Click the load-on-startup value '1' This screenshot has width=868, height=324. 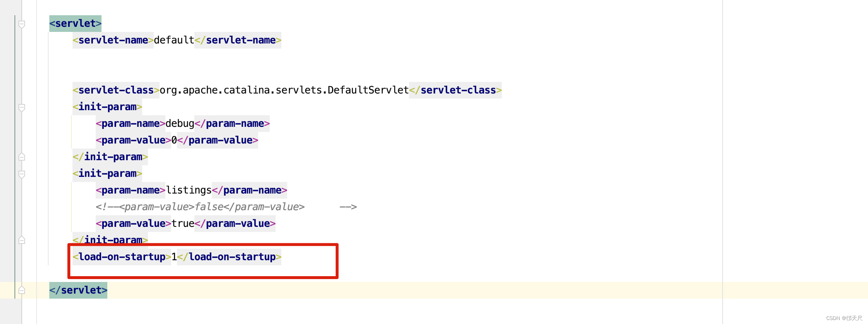tap(174, 257)
